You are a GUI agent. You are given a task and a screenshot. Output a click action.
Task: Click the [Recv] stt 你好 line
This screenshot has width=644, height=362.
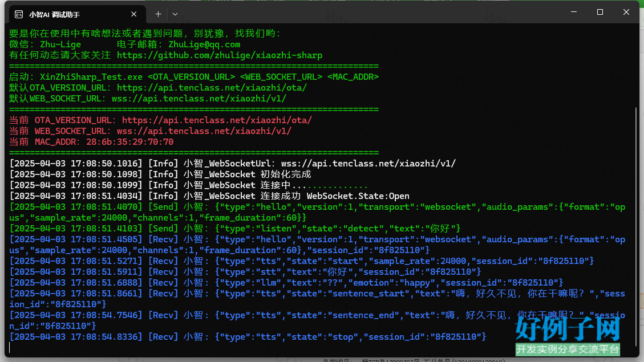pyautogui.click(x=245, y=272)
